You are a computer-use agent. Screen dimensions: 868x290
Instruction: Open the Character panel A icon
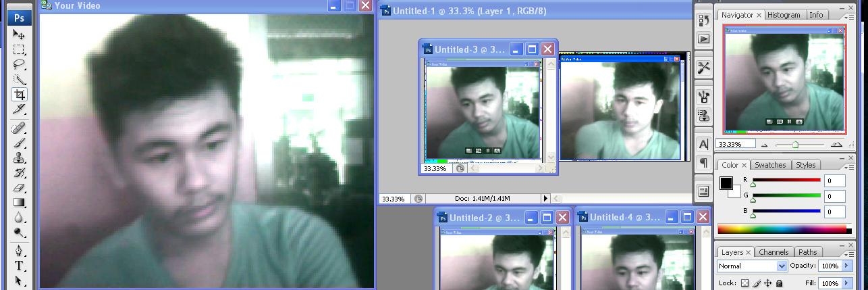click(703, 144)
